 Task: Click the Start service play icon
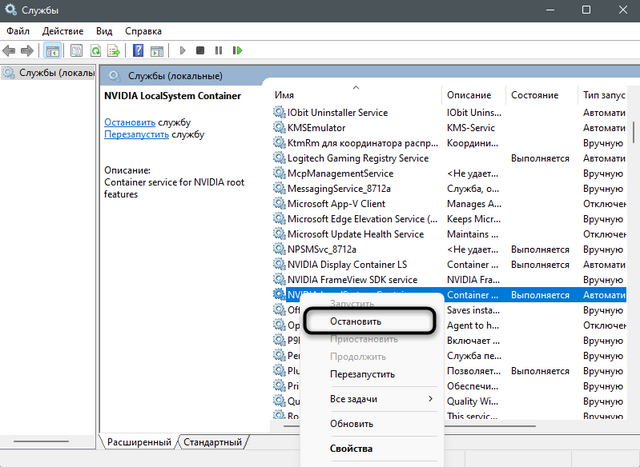182,51
